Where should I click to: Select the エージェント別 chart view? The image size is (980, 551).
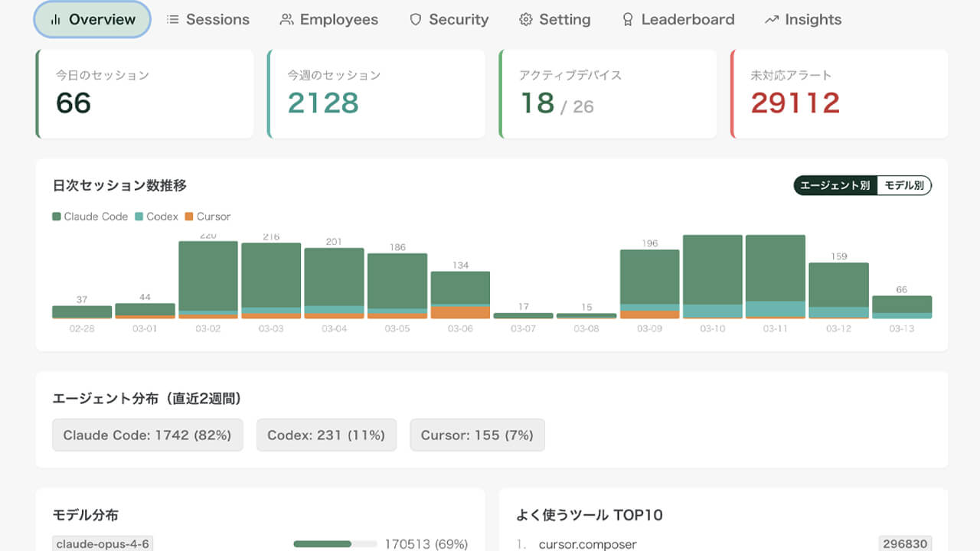tap(834, 185)
